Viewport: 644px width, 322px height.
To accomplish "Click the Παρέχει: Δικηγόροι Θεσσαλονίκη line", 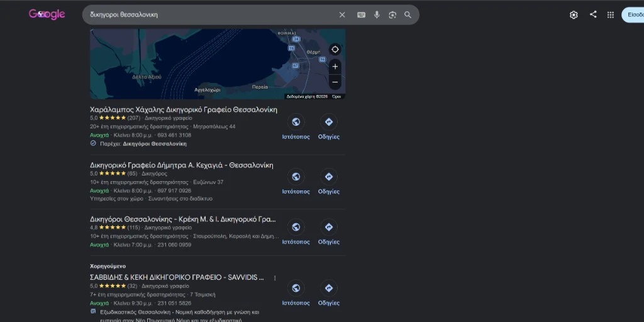I will tap(138, 144).
